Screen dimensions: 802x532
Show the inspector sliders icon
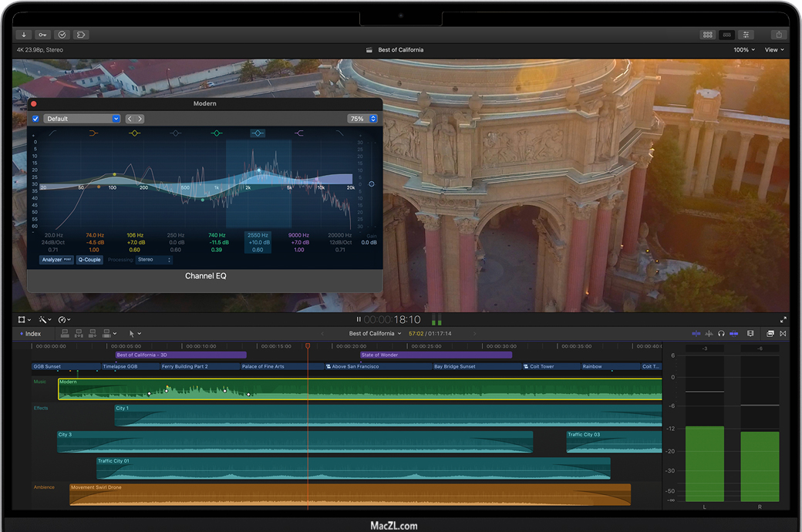[746, 35]
